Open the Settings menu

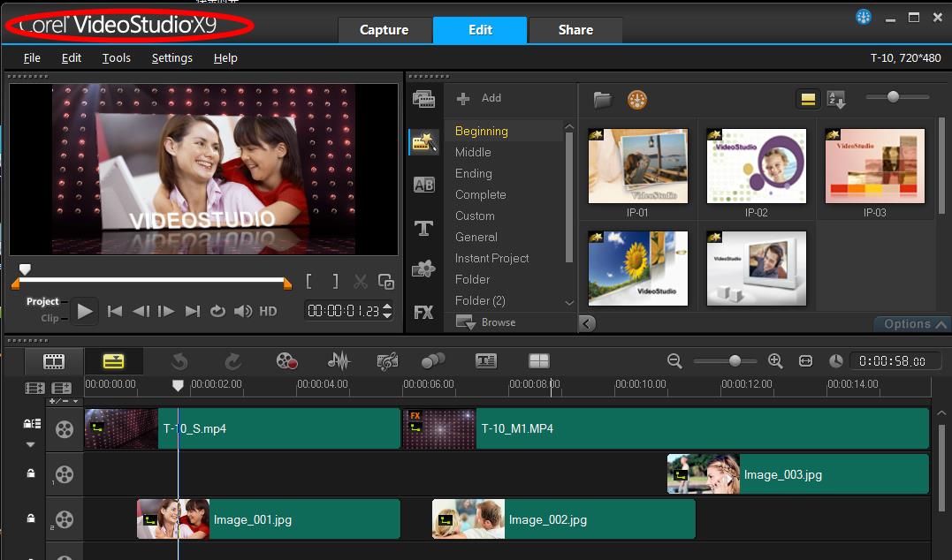171,58
